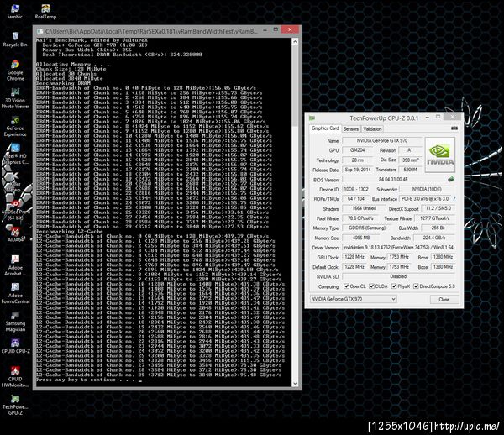504x435 pixels.
Task: Switch to the Validation tab
Action: point(372,128)
